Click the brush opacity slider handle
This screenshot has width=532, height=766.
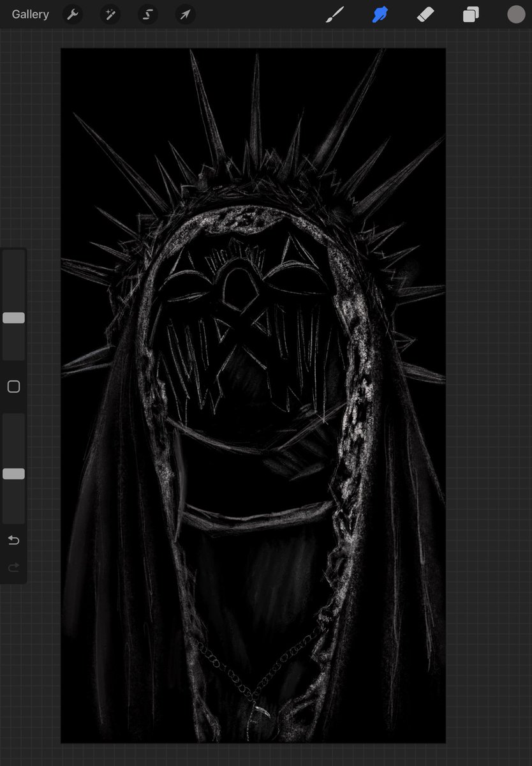coord(13,474)
